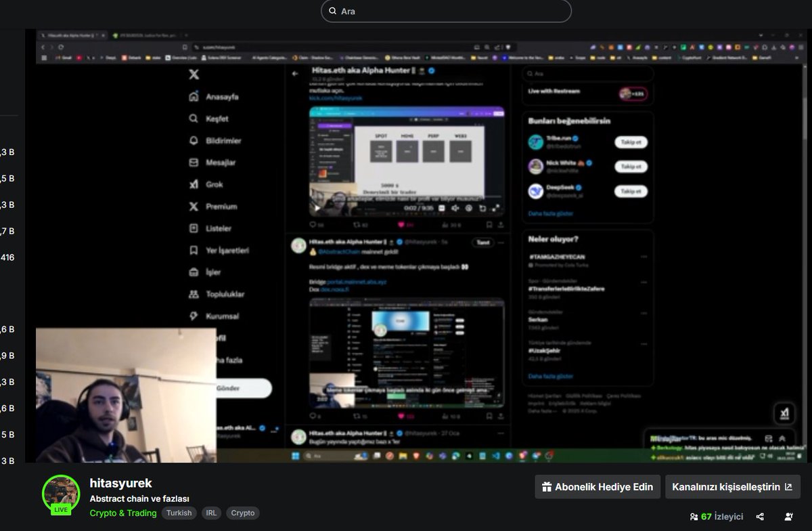Bookmark the AbstractChain tweet
The height and width of the screenshot is (531, 812).
coord(489,416)
